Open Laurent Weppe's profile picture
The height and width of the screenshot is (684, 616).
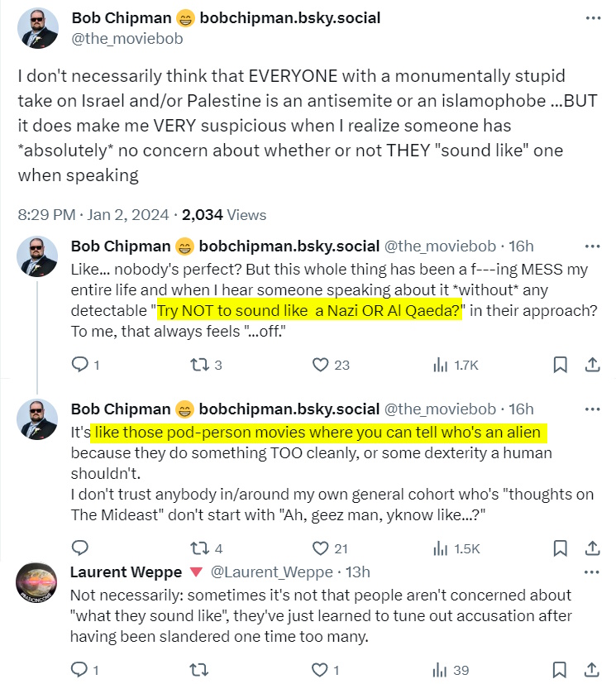(37, 586)
